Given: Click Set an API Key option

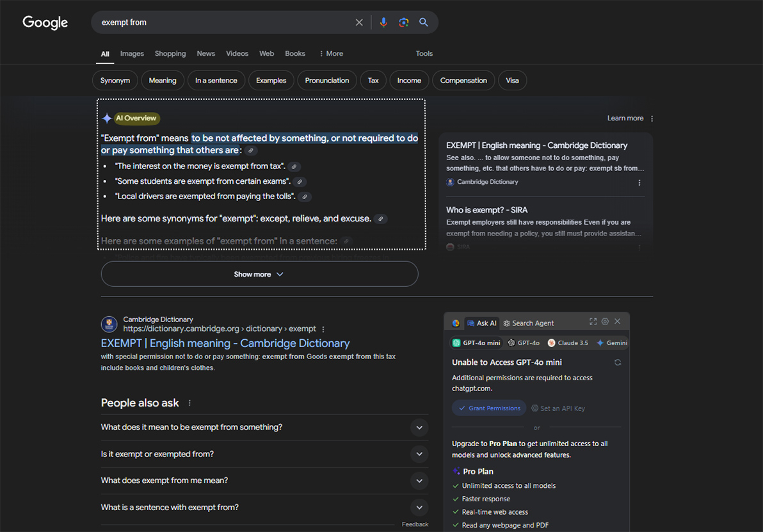Looking at the screenshot, I should (x=558, y=408).
